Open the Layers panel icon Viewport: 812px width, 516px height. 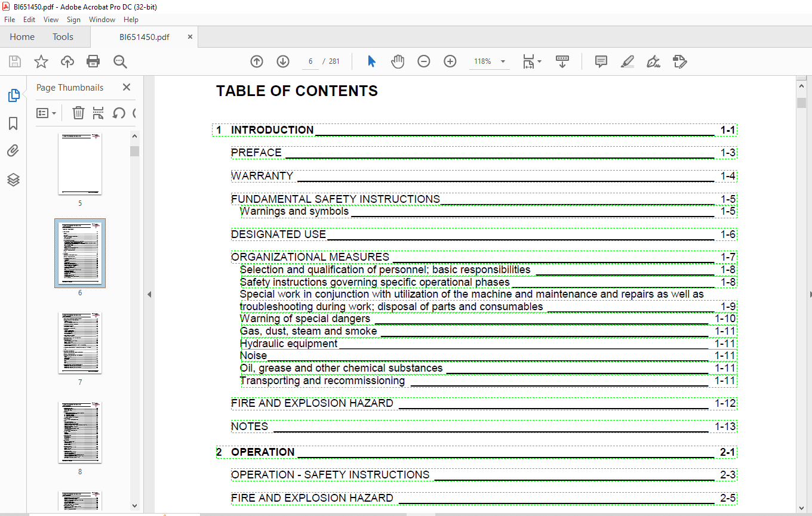(13, 180)
